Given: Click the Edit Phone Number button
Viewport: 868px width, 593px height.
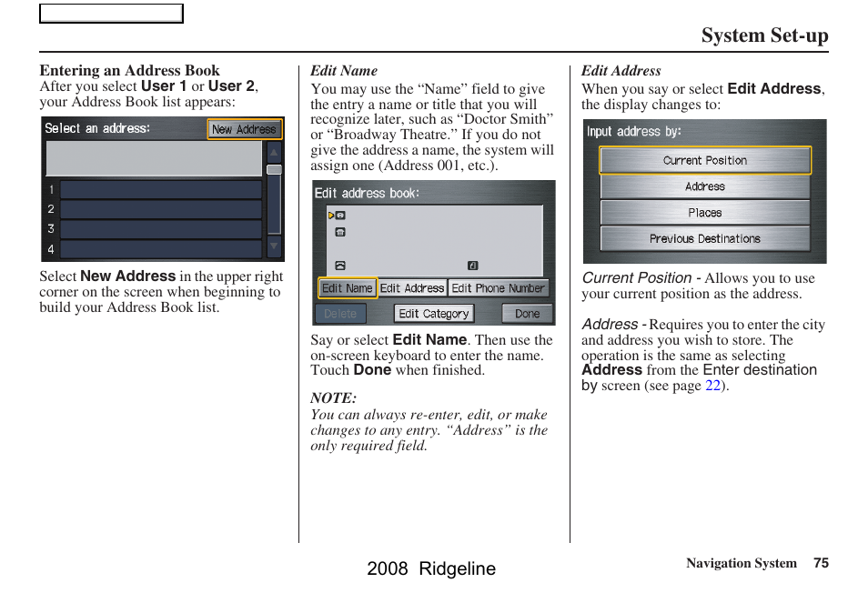Looking at the screenshot, I should pyautogui.click(x=499, y=288).
